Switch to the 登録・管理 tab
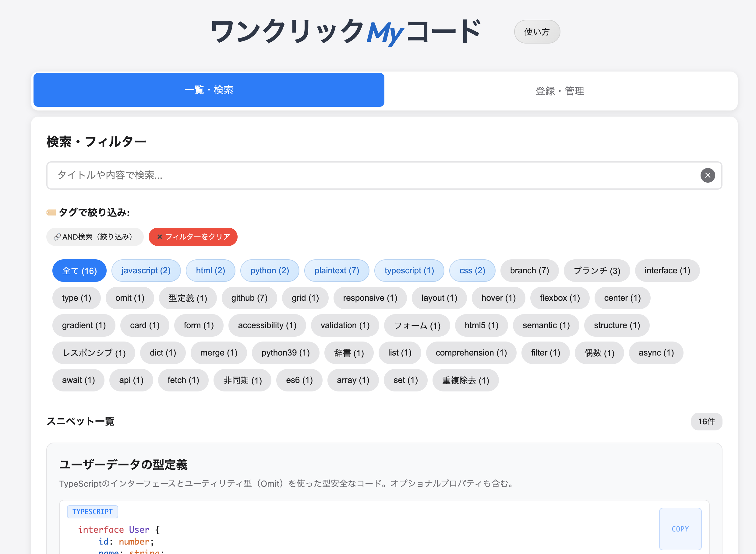Image resolution: width=756 pixels, height=554 pixels. (x=559, y=91)
